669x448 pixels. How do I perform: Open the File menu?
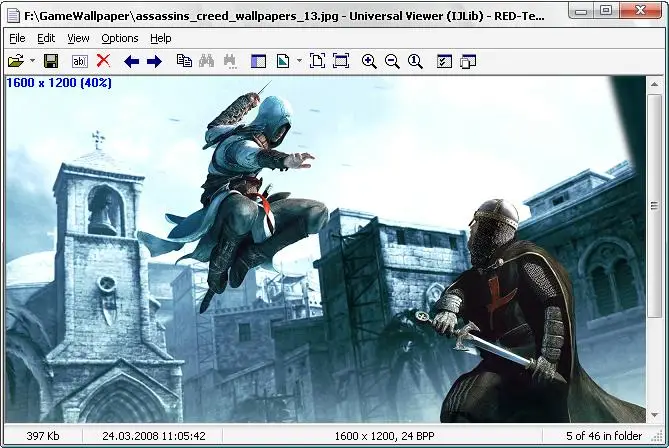coord(17,38)
